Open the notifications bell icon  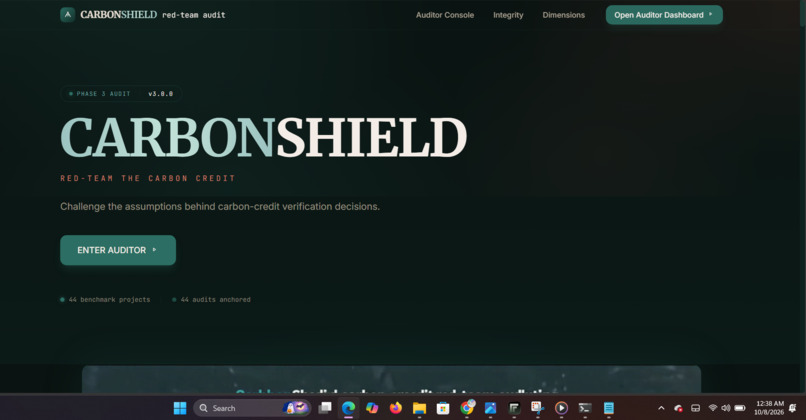[793, 408]
